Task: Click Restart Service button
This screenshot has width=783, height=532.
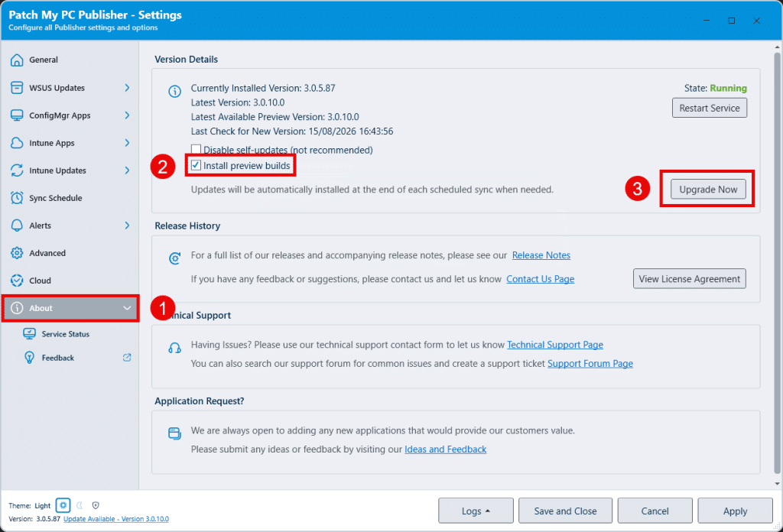Action: coord(709,108)
